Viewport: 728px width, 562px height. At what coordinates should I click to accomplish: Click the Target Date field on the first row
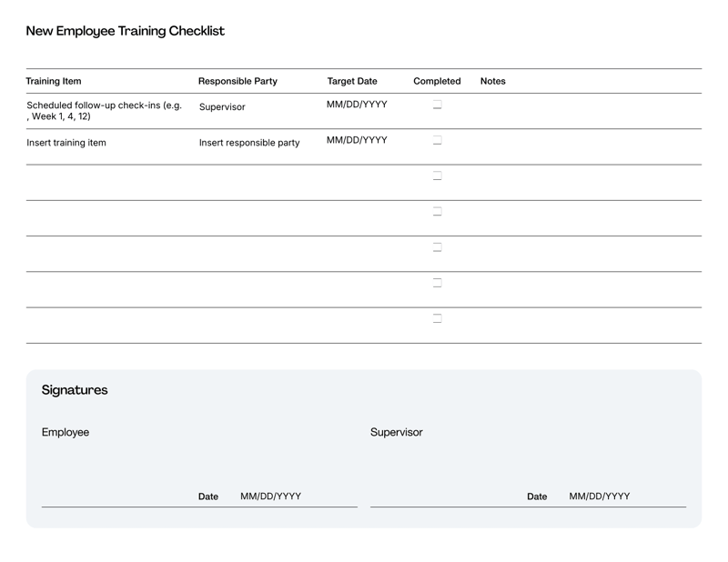point(356,104)
